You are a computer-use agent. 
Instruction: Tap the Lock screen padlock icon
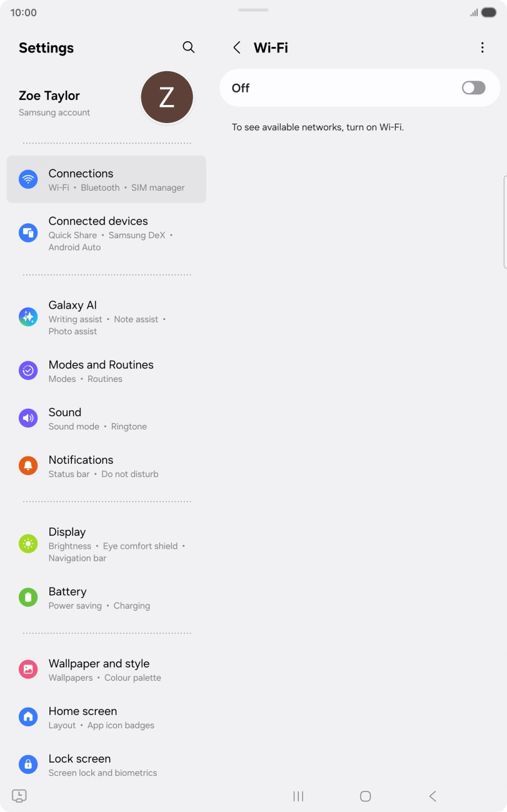tap(28, 764)
